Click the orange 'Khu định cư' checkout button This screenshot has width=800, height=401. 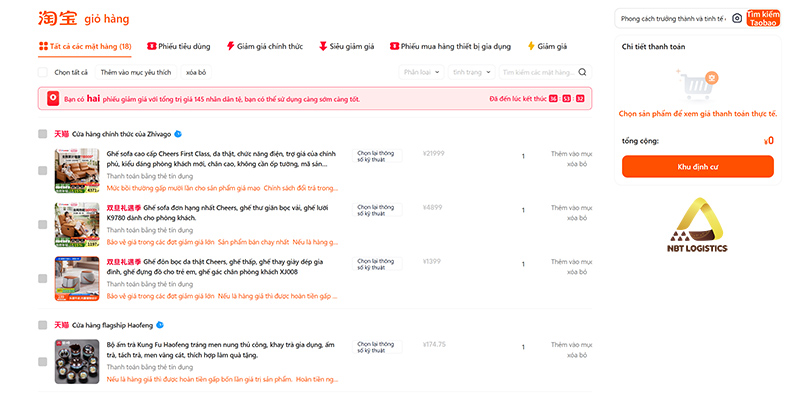tap(697, 167)
